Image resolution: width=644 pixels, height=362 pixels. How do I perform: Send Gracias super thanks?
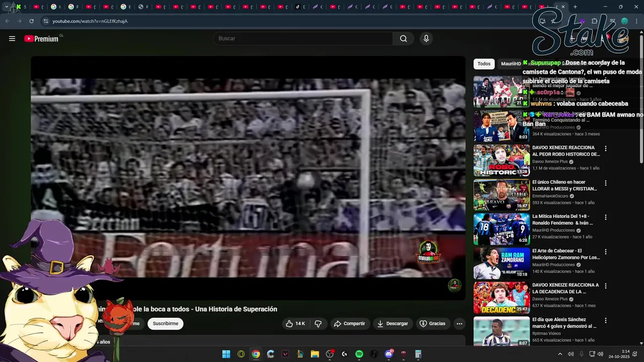[433, 324]
